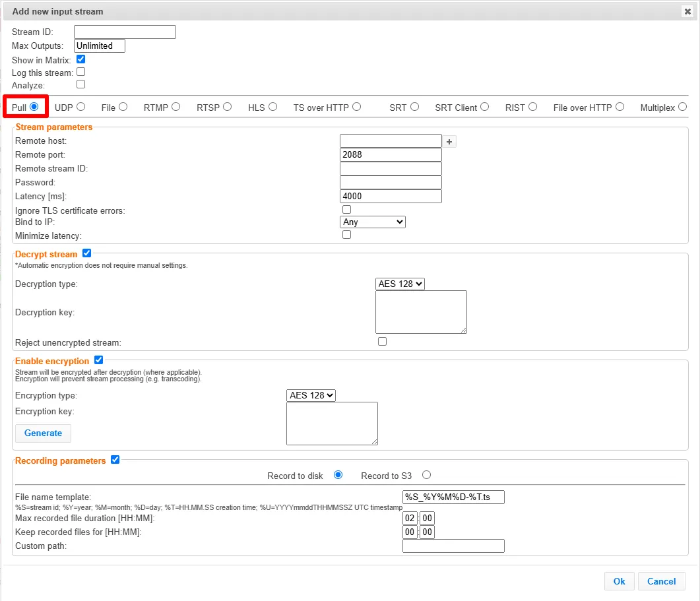The width and height of the screenshot is (700, 601).
Task: Choose SRT Client input type
Action: click(485, 107)
